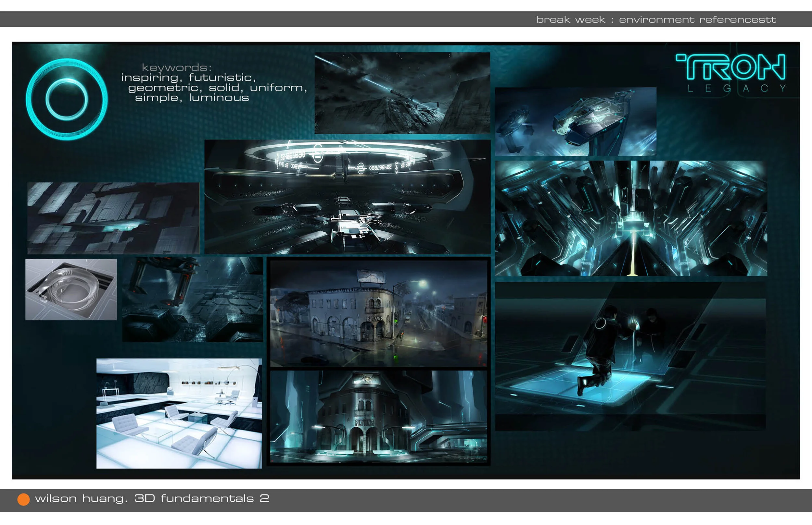The width and height of the screenshot is (812, 525).
Task: Select the circular arena disc-game image
Action: [x=347, y=197]
